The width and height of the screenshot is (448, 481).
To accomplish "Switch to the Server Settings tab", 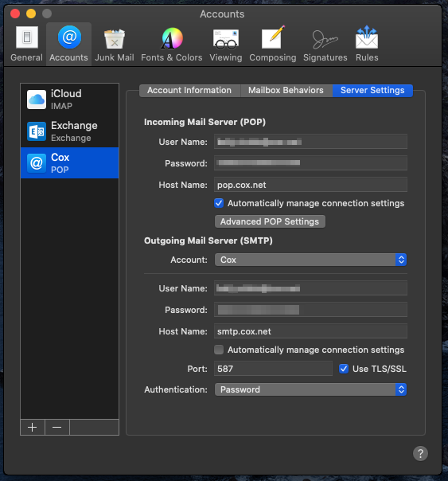I will pyautogui.click(x=372, y=91).
